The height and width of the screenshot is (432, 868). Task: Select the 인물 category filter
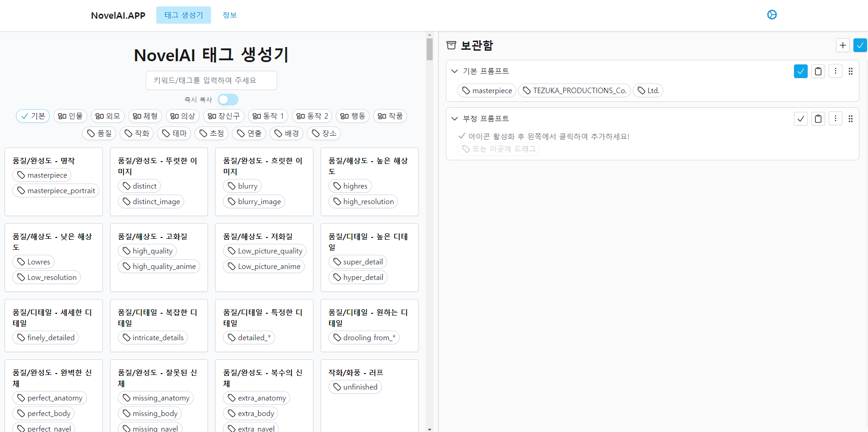tap(70, 116)
